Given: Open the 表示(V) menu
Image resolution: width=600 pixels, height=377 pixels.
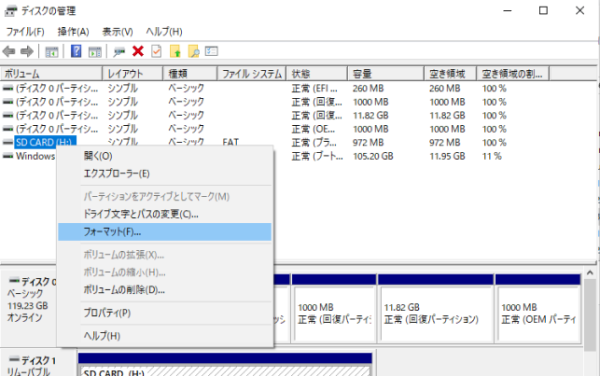Looking at the screenshot, I should [117, 31].
